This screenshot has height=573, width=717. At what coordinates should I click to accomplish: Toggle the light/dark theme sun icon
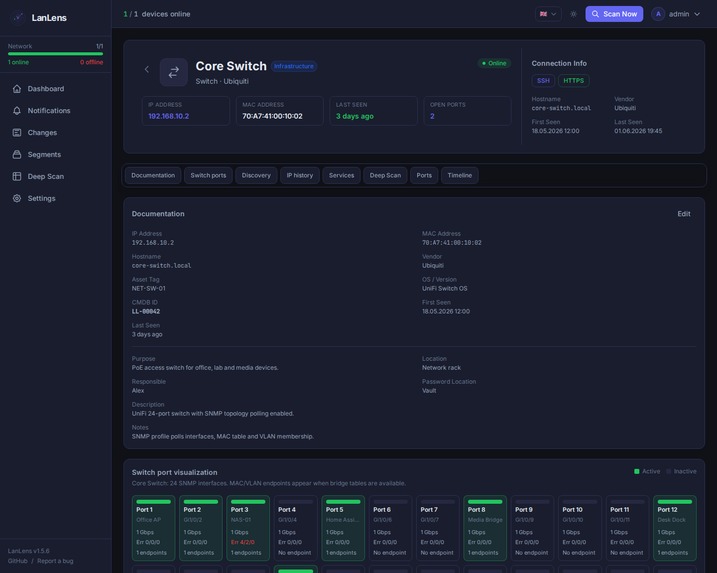click(x=573, y=14)
